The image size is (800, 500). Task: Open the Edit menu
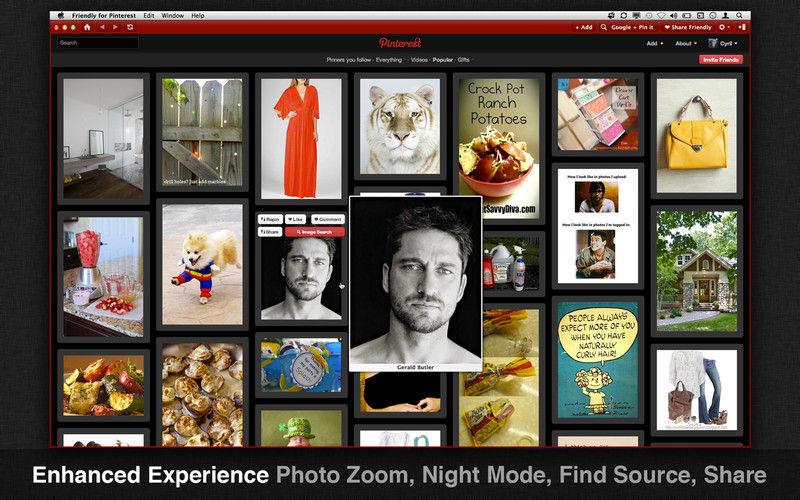(x=148, y=16)
